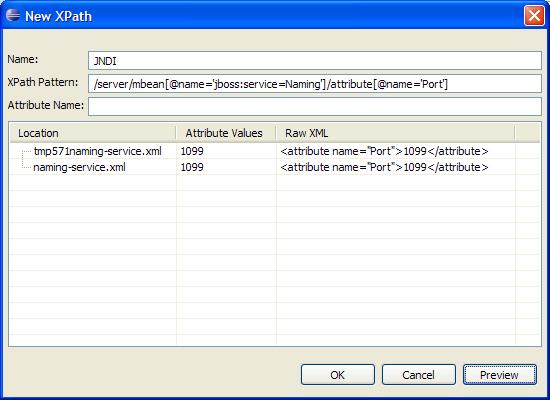
Task: Confirm with the OK button
Action: point(338,375)
